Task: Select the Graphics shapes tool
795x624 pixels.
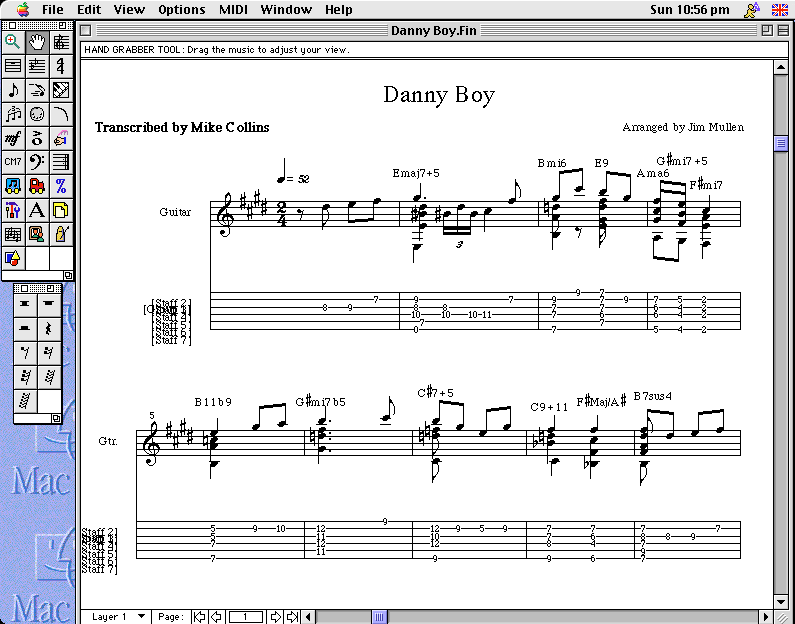Action: (13, 259)
